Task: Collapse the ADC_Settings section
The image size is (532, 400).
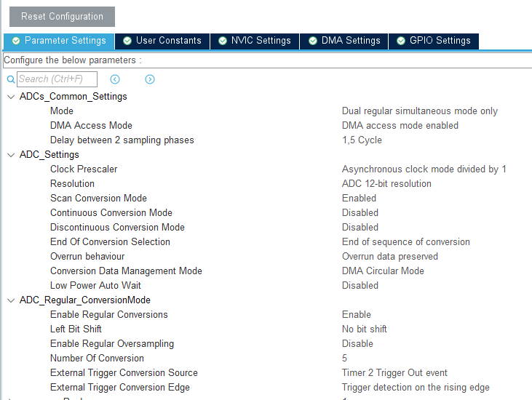Action: pos(11,155)
